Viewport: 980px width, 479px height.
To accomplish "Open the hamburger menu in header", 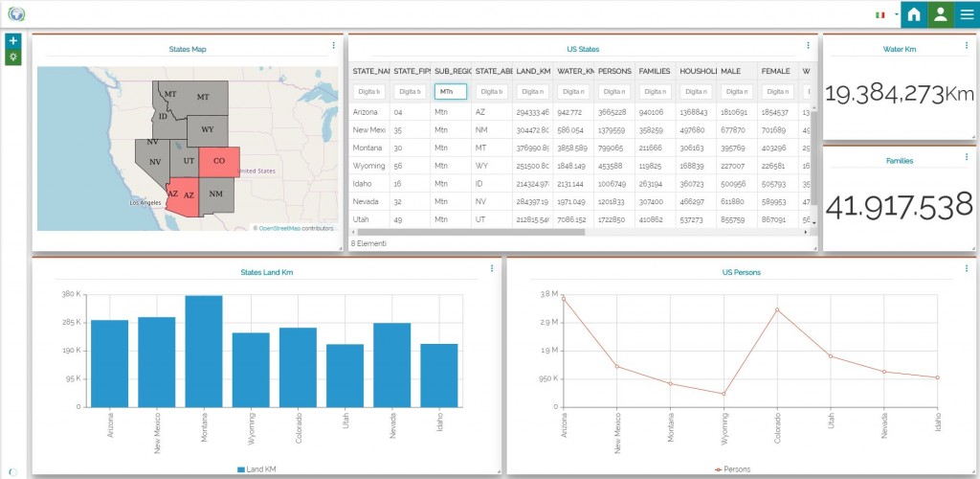I will (967, 14).
